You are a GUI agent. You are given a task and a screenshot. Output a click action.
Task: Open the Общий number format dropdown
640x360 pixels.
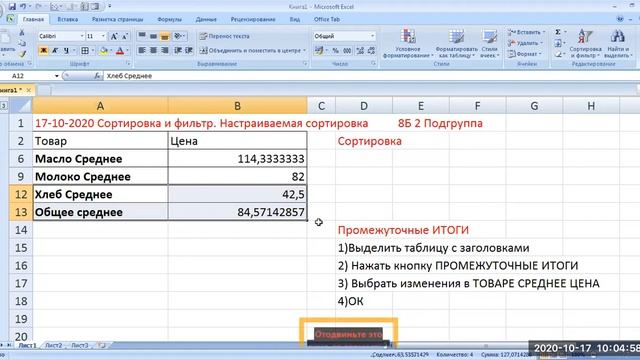(372, 36)
